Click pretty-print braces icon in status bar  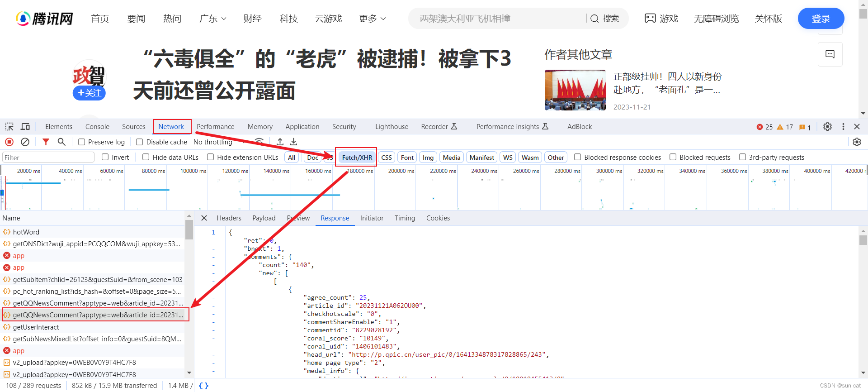[204, 386]
